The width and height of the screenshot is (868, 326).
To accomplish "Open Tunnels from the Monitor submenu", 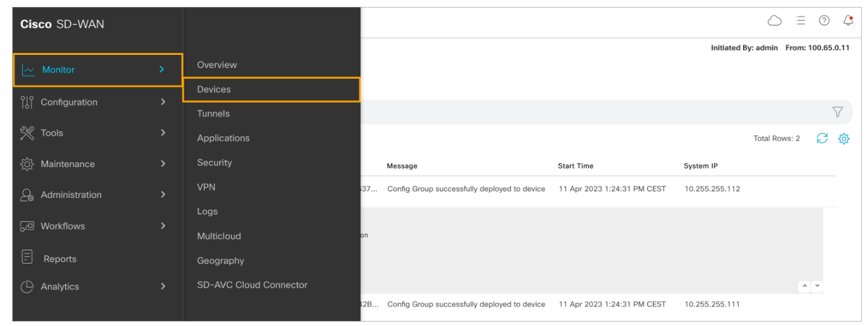I will coord(213,114).
